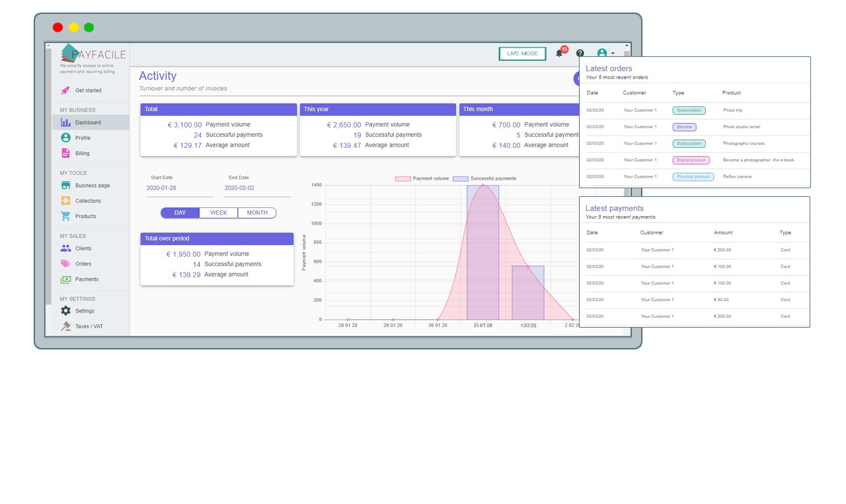Click the rocket Get started icon
The height and width of the screenshot is (504, 846).
coord(65,90)
